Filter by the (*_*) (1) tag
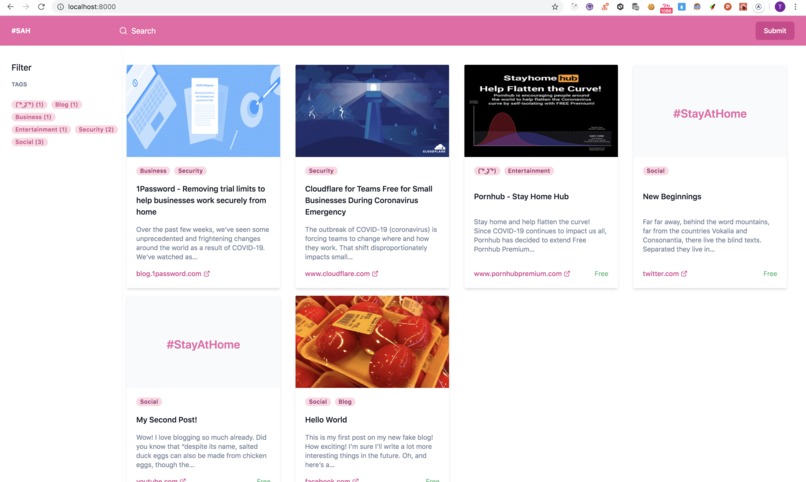This screenshot has width=806, height=482. pyautogui.click(x=29, y=104)
